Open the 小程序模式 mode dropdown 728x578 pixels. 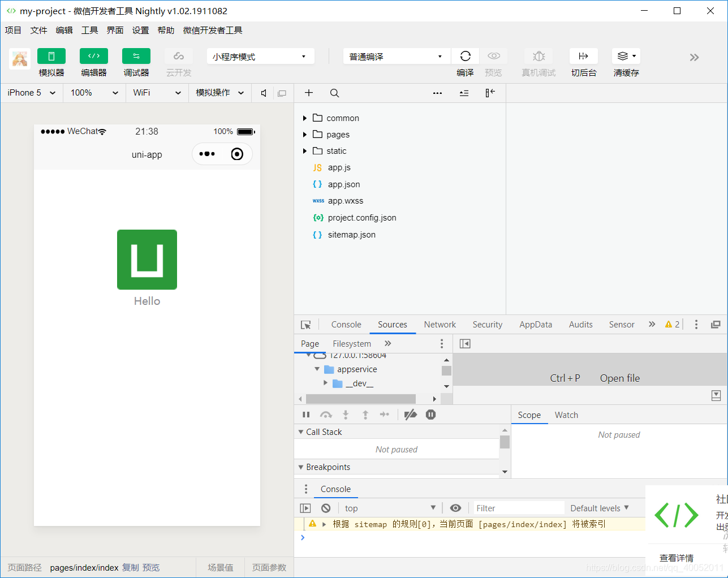coord(260,57)
